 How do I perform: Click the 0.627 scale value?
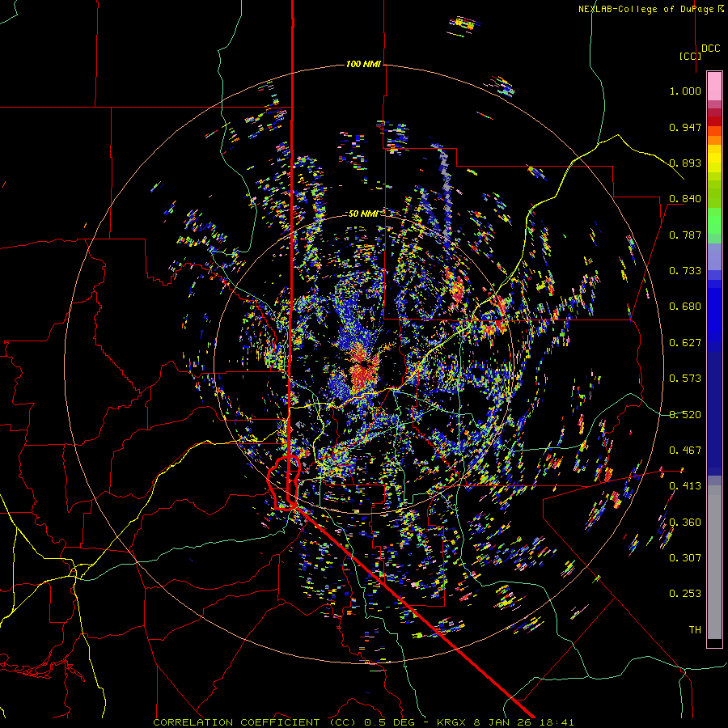[x=685, y=343]
